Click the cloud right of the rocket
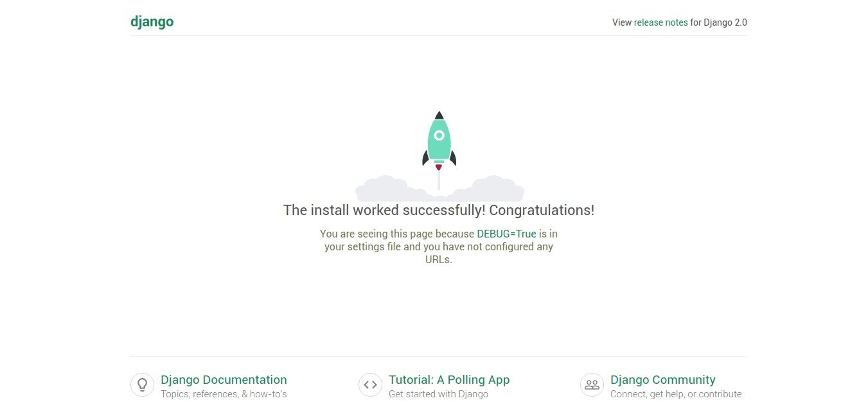Image resolution: width=868 pixels, height=405 pixels. [x=495, y=189]
